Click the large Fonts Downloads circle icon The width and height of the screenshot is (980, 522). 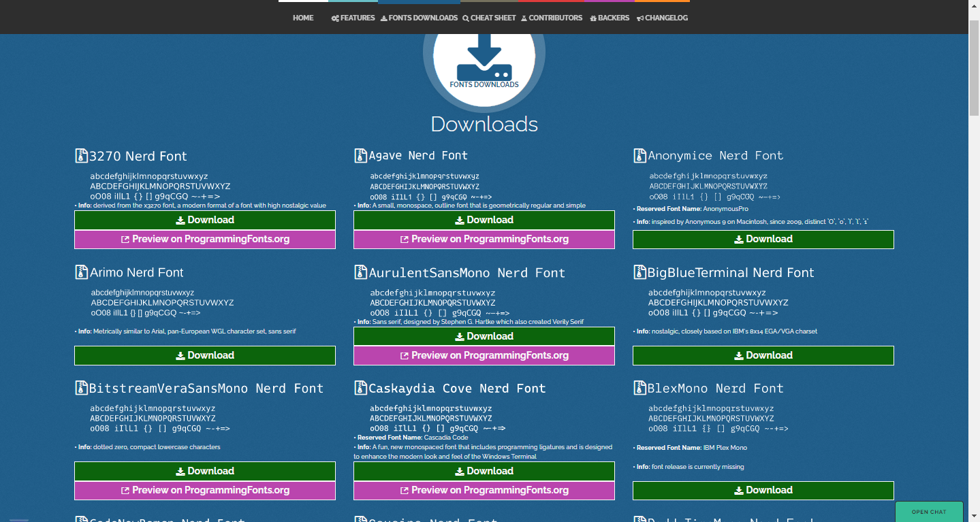click(x=484, y=65)
